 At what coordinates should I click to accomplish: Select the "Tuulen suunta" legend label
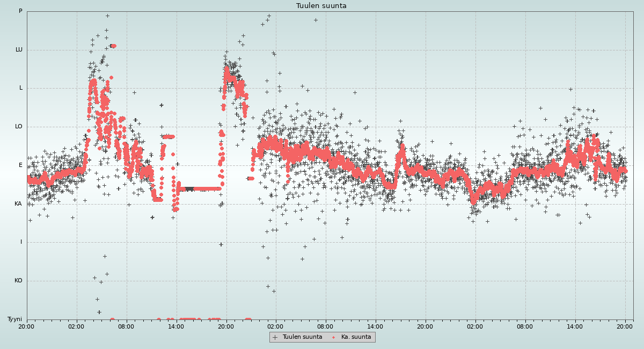[x=302, y=337]
